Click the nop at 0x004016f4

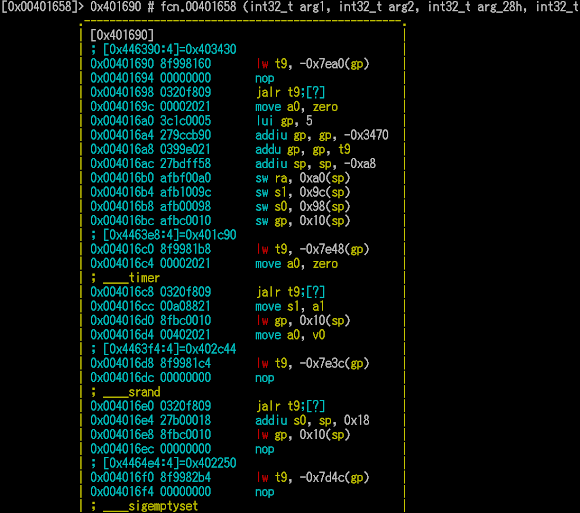click(x=265, y=492)
